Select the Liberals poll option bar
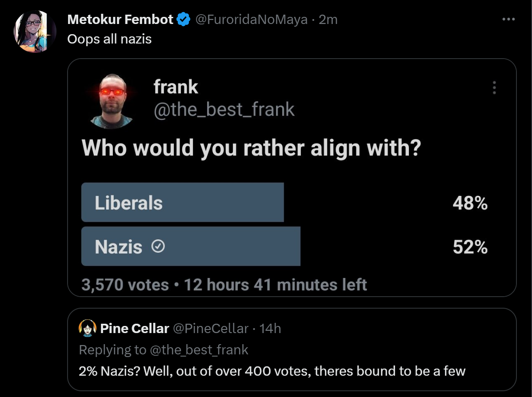Screen dimensions: 532x397 pyautogui.click(x=182, y=202)
